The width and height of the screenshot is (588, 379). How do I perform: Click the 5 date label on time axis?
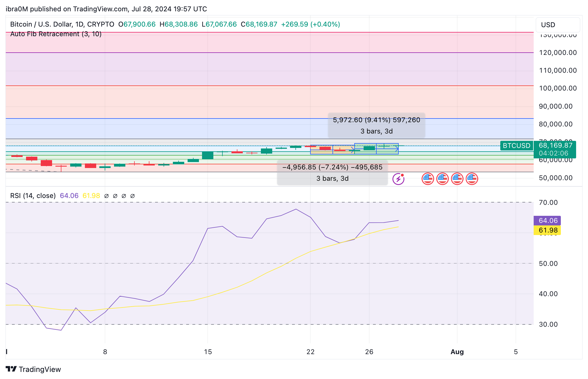[516, 352]
